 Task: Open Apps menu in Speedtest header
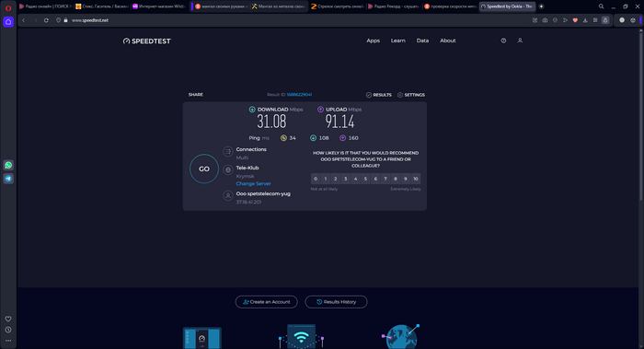coord(373,41)
